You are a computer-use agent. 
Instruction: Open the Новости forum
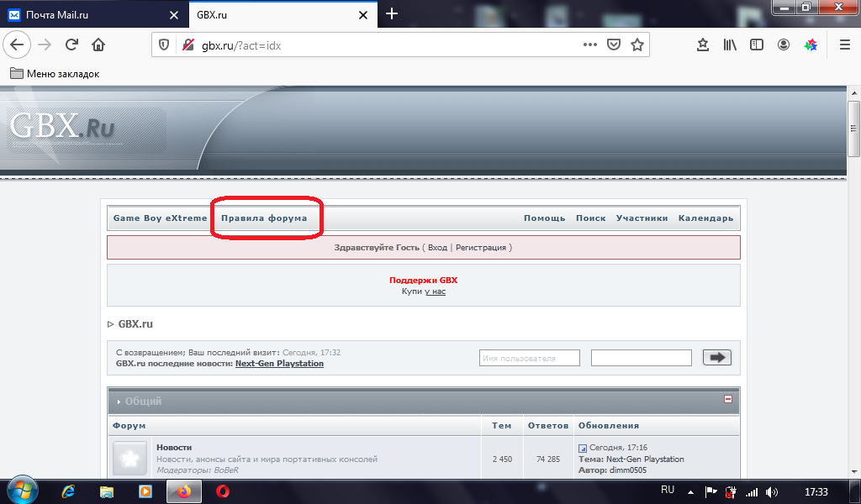(x=174, y=448)
